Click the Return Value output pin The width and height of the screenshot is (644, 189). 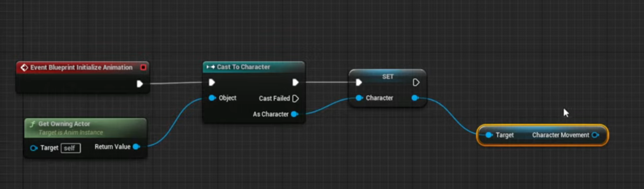coord(136,147)
